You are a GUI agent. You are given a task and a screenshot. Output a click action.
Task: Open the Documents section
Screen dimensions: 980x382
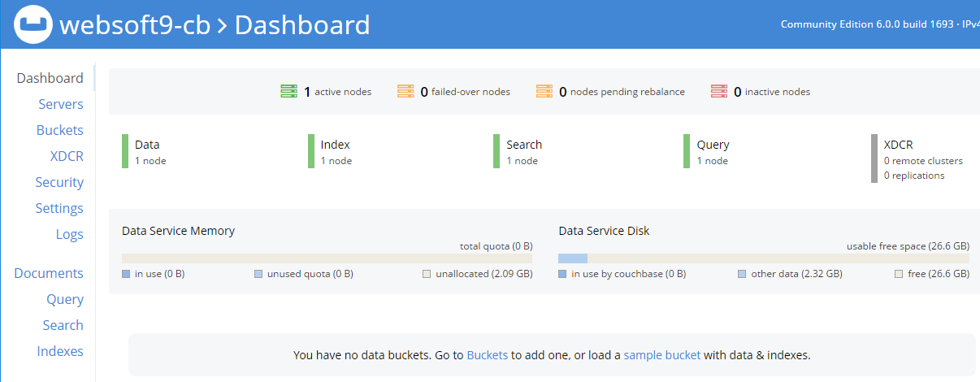click(x=49, y=273)
